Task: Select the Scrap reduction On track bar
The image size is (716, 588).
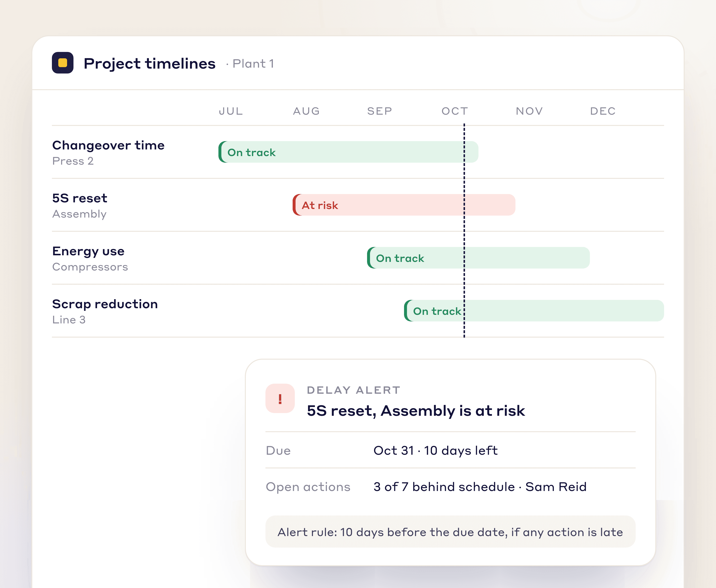Action: [534, 311]
